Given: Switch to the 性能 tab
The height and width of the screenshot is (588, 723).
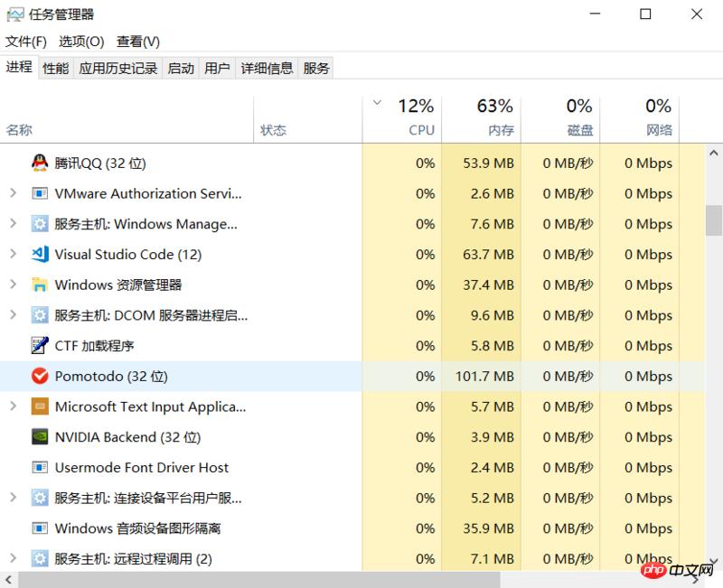Looking at the screenshot, I should [55, 68].
